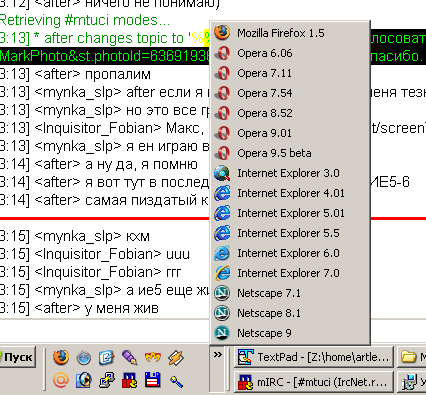Launch mIRC from the Quick Launch bar
This screenshot has width=426, height=395.
[129, 380]
